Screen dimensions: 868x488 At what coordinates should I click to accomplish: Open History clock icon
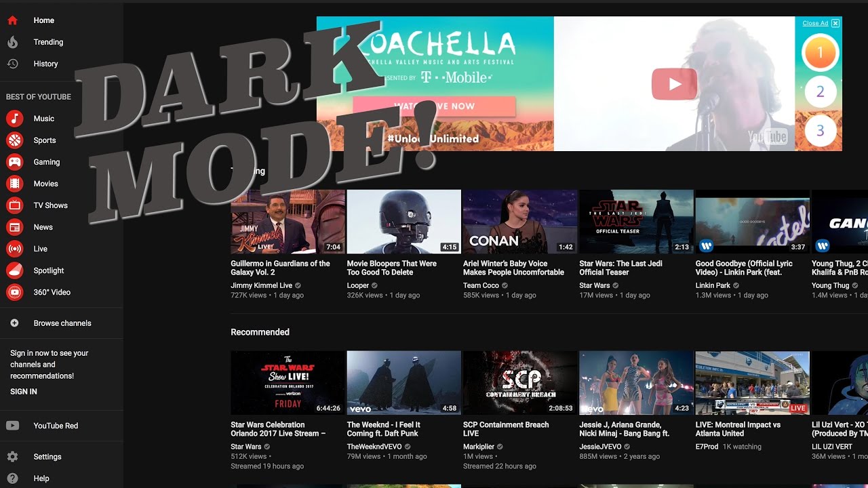coord(12,64)
